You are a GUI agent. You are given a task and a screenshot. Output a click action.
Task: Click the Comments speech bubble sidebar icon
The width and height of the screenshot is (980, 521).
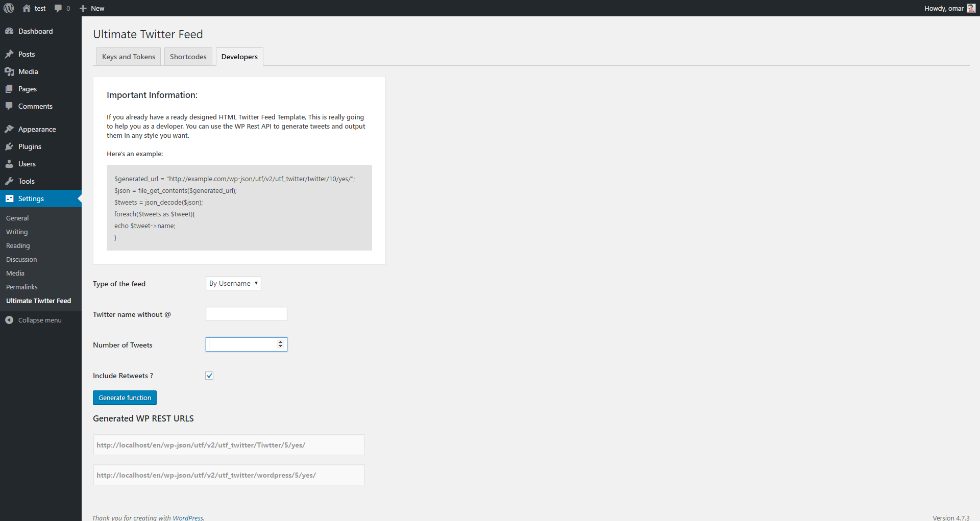coord(9,106)
